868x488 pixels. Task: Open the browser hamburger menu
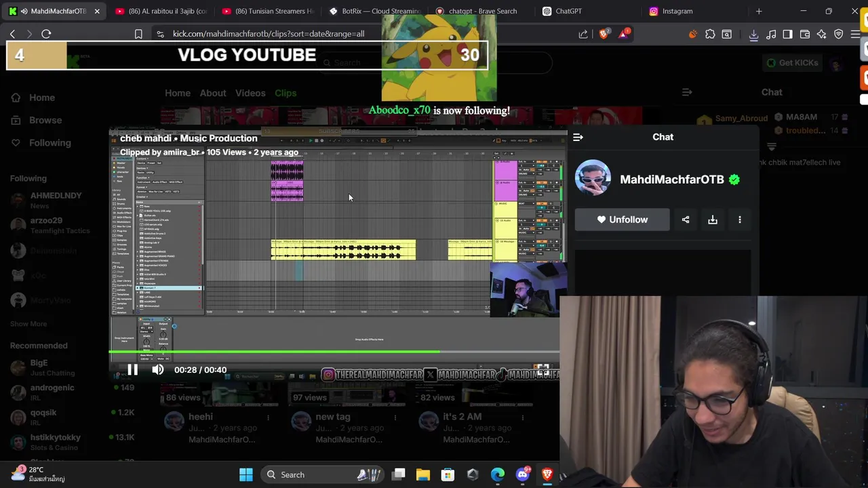856,34
